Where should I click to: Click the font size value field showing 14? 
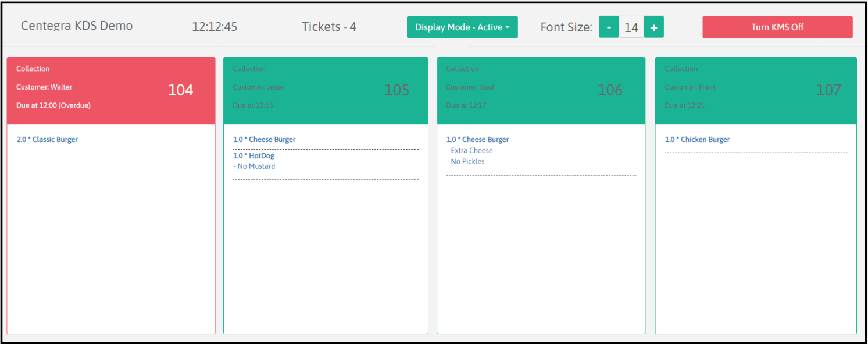(631, 27)
